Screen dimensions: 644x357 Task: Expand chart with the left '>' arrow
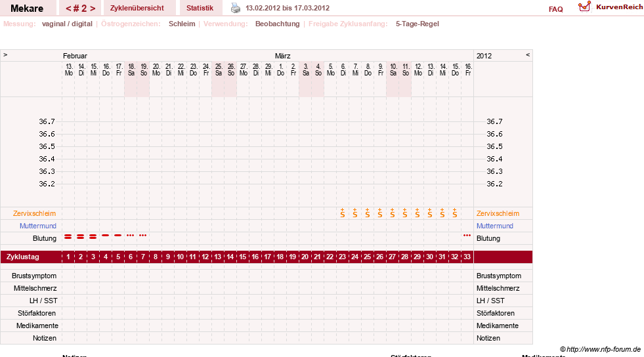click(x=5, y=54)
